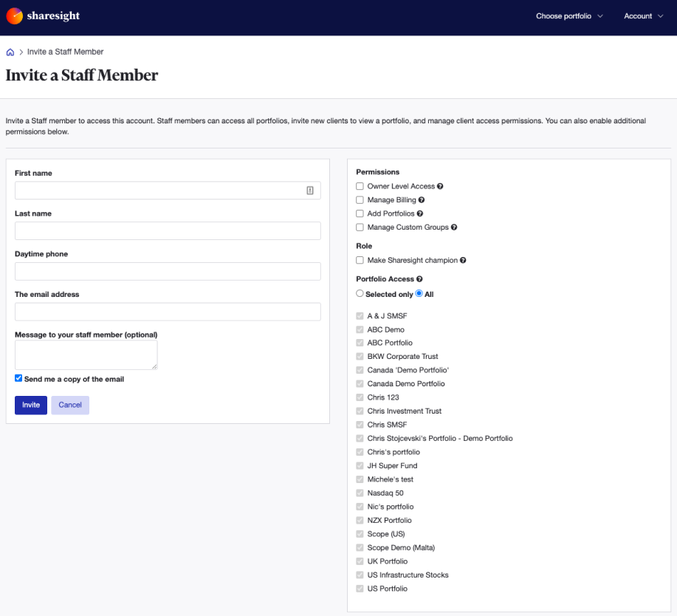Open help for Manage Billing

pos(422,199)
